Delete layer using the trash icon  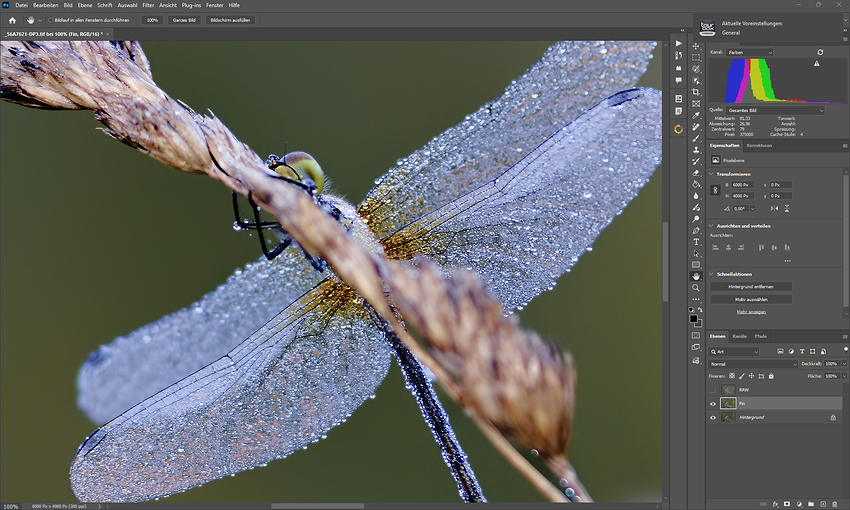coord(834,504)
